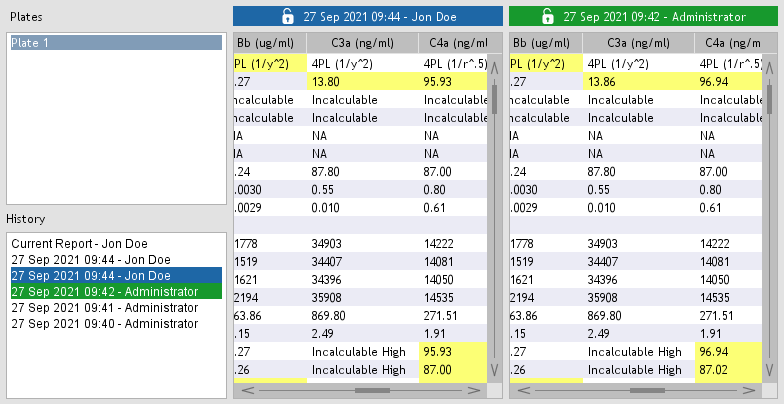
Task: Click 271.51 cell in Administrator panel
Action: [x=728, y=316]
